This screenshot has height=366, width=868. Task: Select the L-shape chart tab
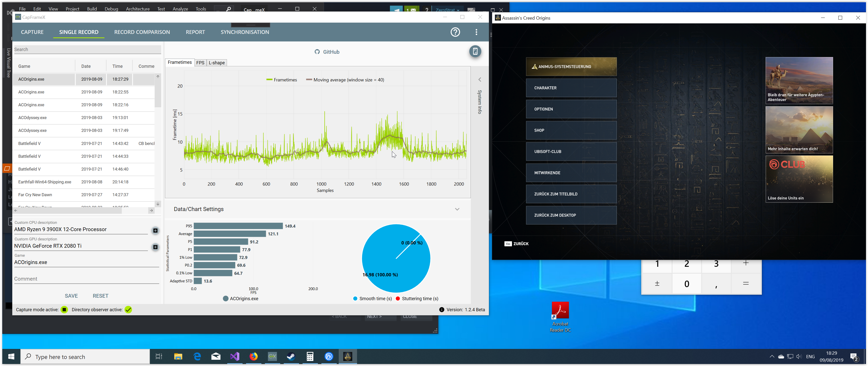point(217,63)
